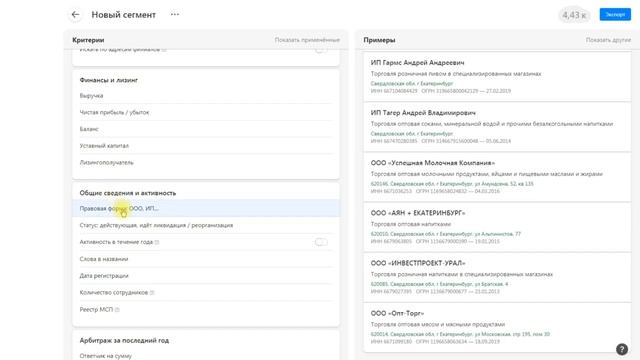640x360 pixels.
Task: Click the info icon next to Количество сотрудников
Action: [152, 293]
